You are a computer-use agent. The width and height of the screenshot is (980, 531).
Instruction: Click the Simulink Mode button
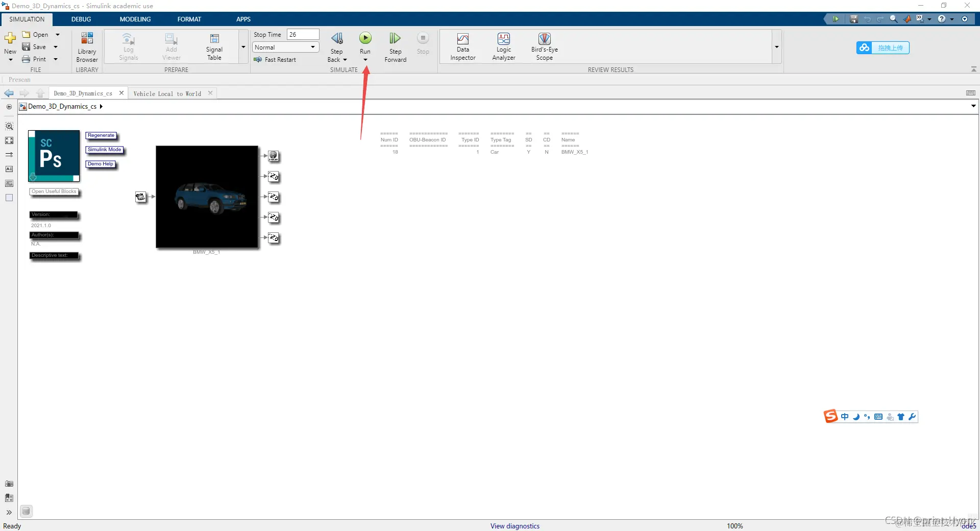click(x=105, y=150)
